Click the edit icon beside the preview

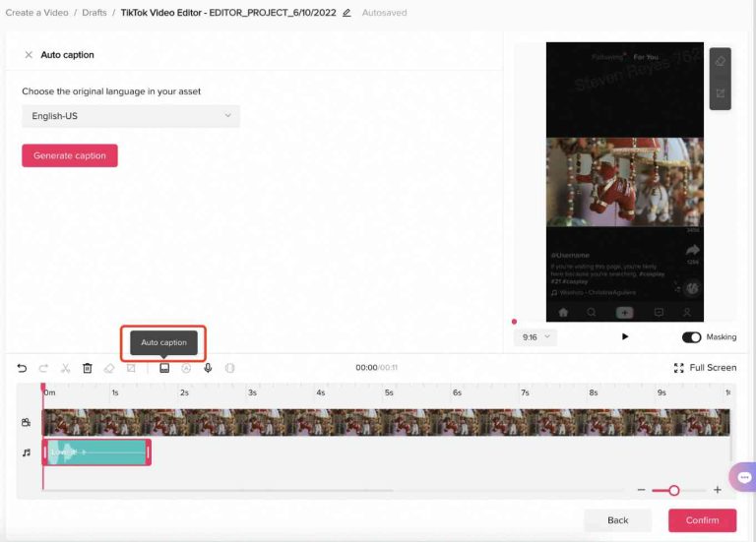(721, 93)
